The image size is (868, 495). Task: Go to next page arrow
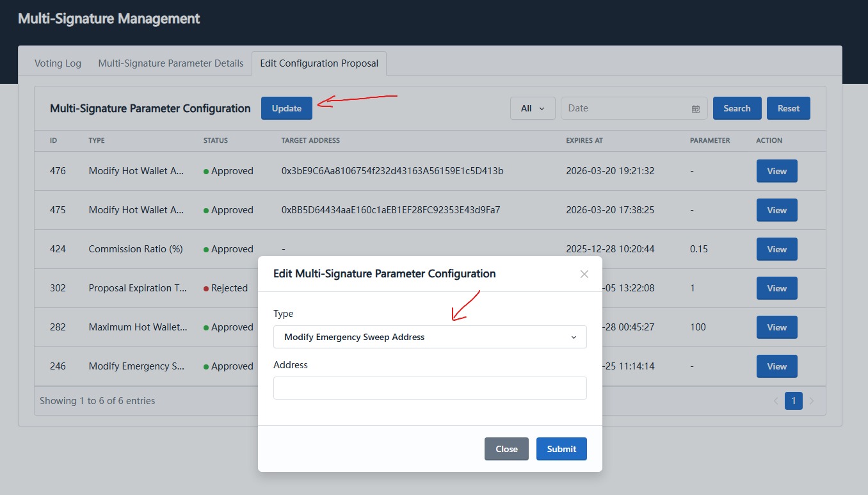pyautogui.click(x=812, y=402)
